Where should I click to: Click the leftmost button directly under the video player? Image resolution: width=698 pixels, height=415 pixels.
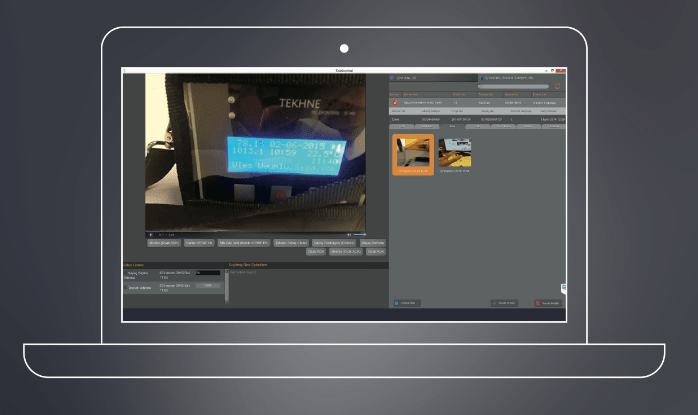[x=164, y=243]
